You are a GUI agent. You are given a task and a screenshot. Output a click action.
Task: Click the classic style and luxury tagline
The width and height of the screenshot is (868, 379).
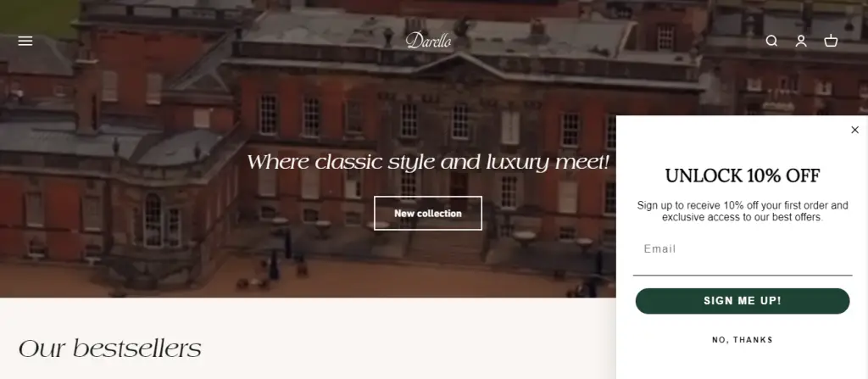[428, 162]
